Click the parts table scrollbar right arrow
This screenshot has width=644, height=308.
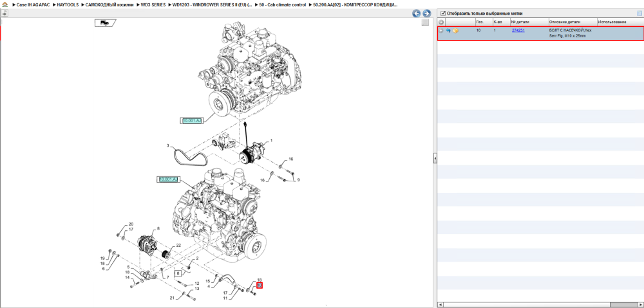point(641,305)
